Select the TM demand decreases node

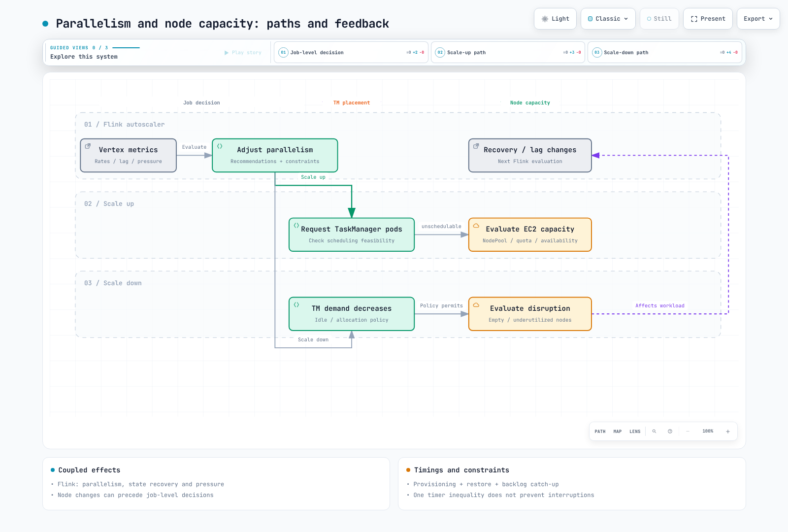point(352,314)
